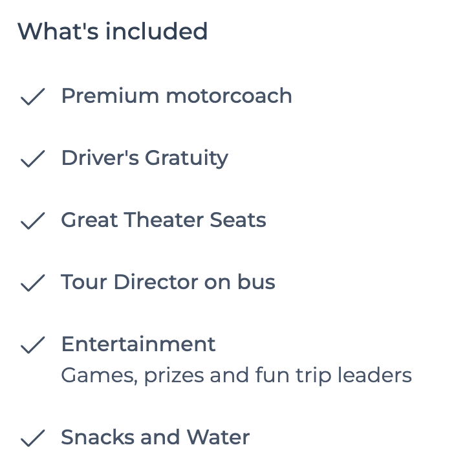Viewport: 476px width, 476px height.
Task: Click the checkmark next to Snacks and Water
Action: click(33, 438)
